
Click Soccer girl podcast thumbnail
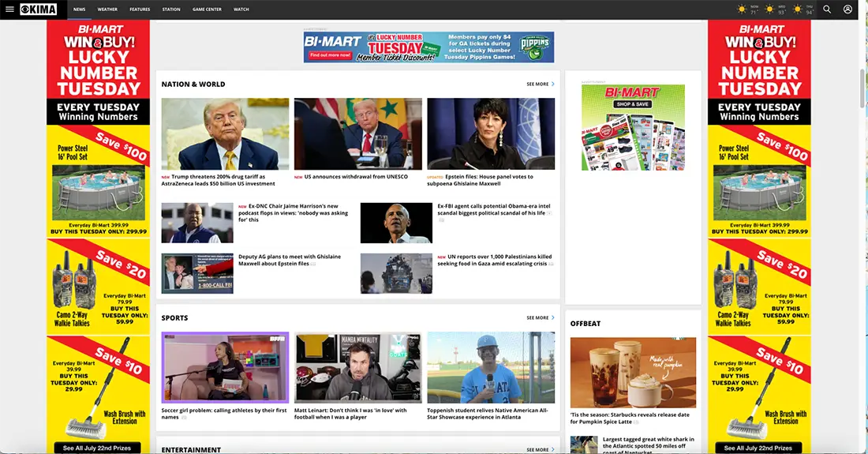tap(226, 368)
